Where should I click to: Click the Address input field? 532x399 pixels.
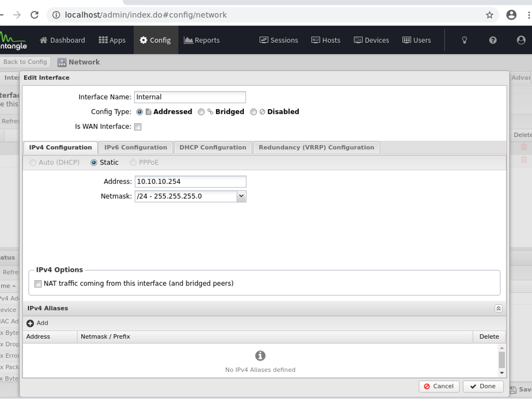click(190, 182)
